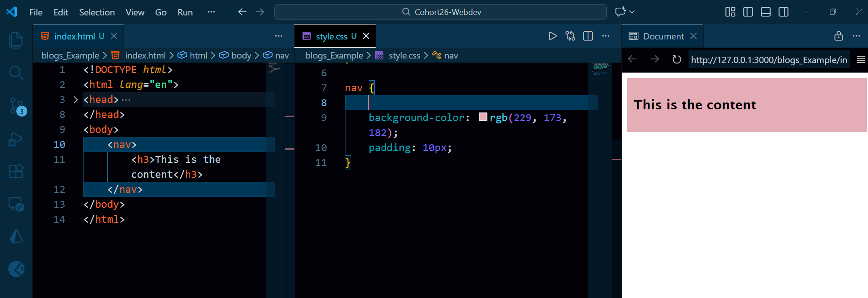868x298 pixels.
Task: Open the Customize Layout icon
Action: pyautogui.click(x=730, y=12)
